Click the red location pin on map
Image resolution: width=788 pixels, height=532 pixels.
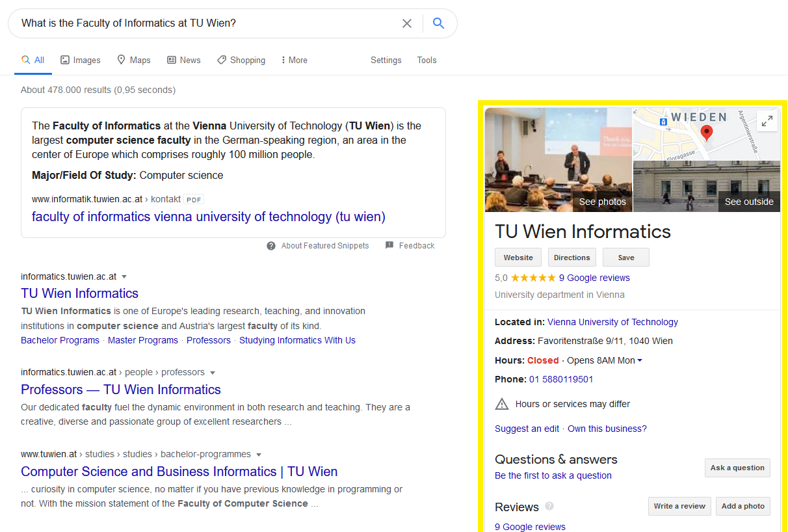click(707, 133)
